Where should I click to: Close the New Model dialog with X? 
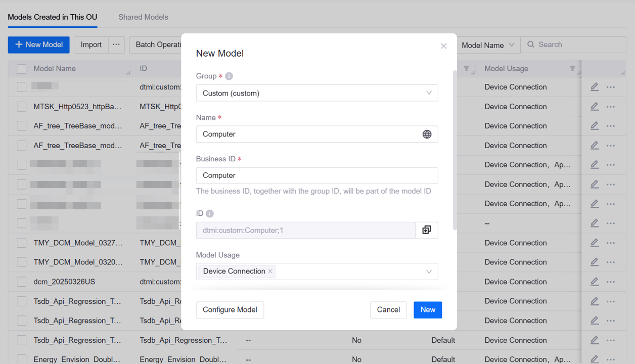point(443,46)
